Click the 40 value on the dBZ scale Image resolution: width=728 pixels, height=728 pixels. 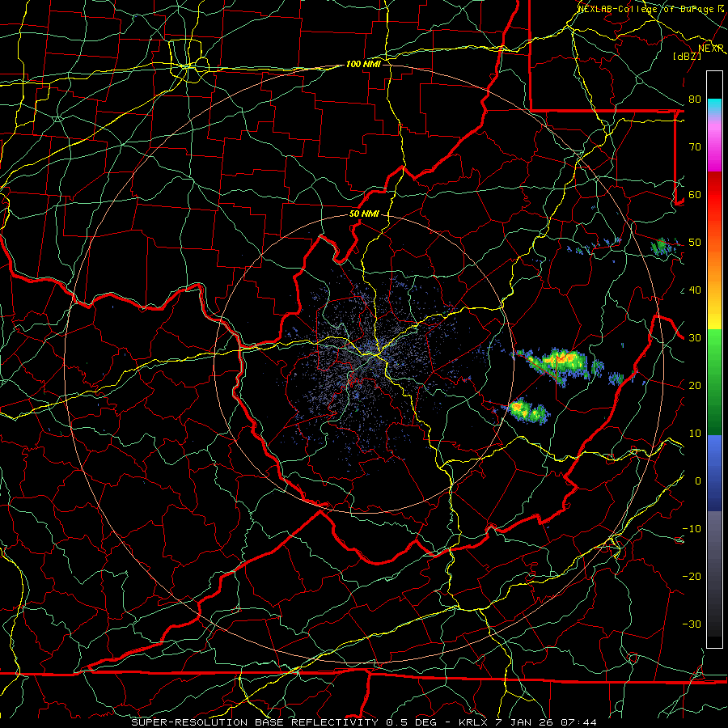click(695, 290)
